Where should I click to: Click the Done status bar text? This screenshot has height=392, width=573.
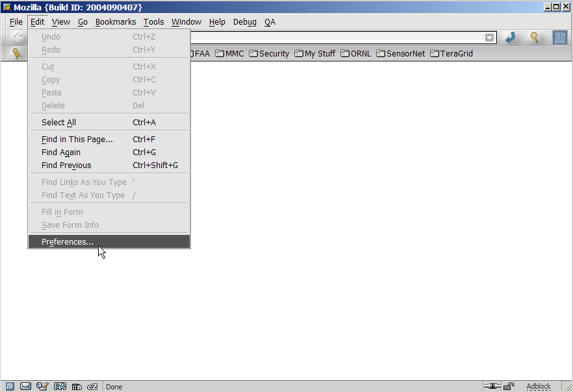114,387
